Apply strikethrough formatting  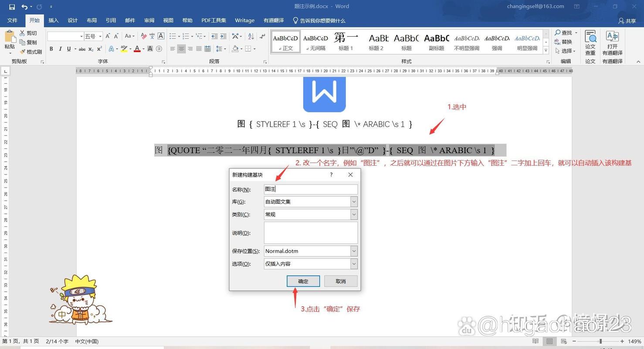click(x=82, y=49)
